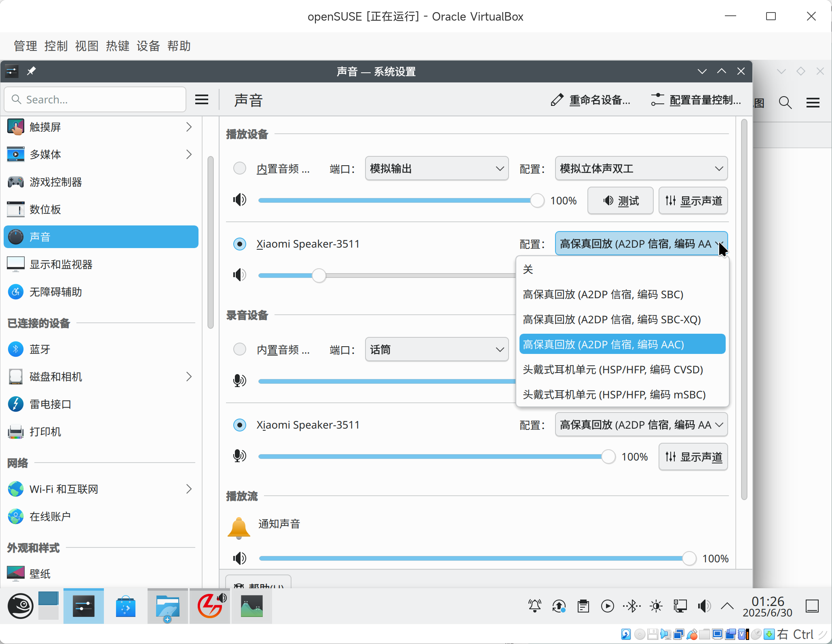This screenshot has height=644, width=832.
Task: Choose A2DP 编码 SBC-XQ profile
Action: point(622,319)
